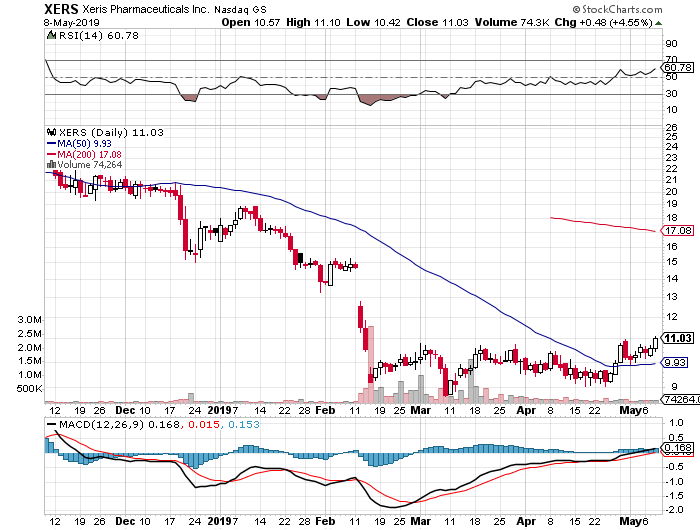Click the 90 RSI scale label

pos(671,44)
